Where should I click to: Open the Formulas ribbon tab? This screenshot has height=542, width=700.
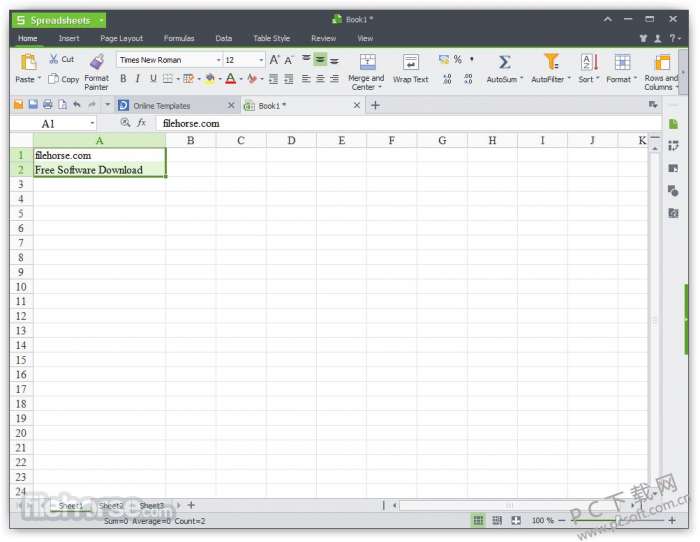pyautogui.click(x=179, y=38)
